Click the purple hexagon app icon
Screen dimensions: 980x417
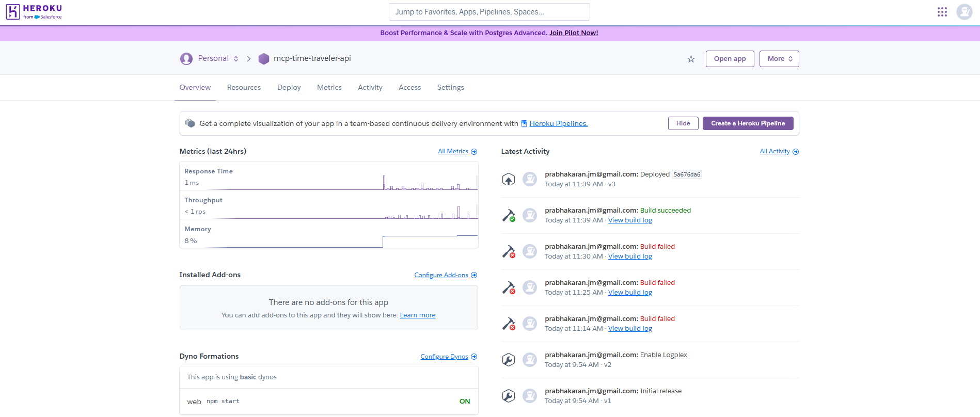pyautogui.click(x=264, y=59)
